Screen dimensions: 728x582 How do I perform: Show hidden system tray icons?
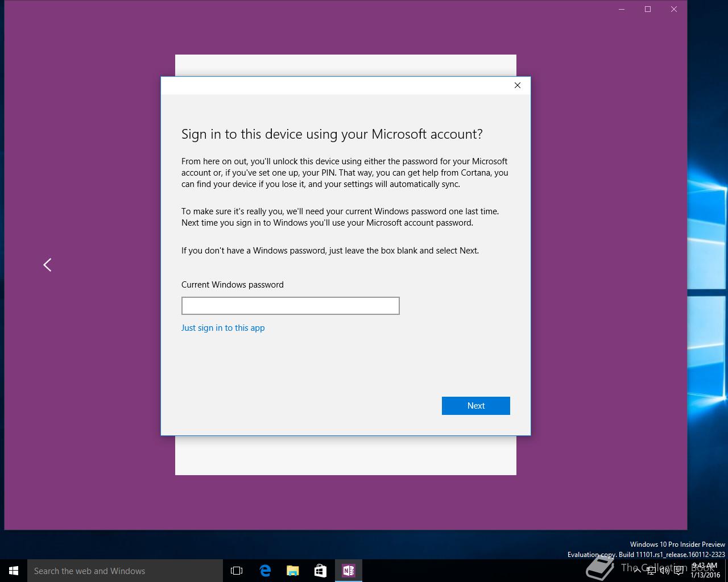[637, 571]
